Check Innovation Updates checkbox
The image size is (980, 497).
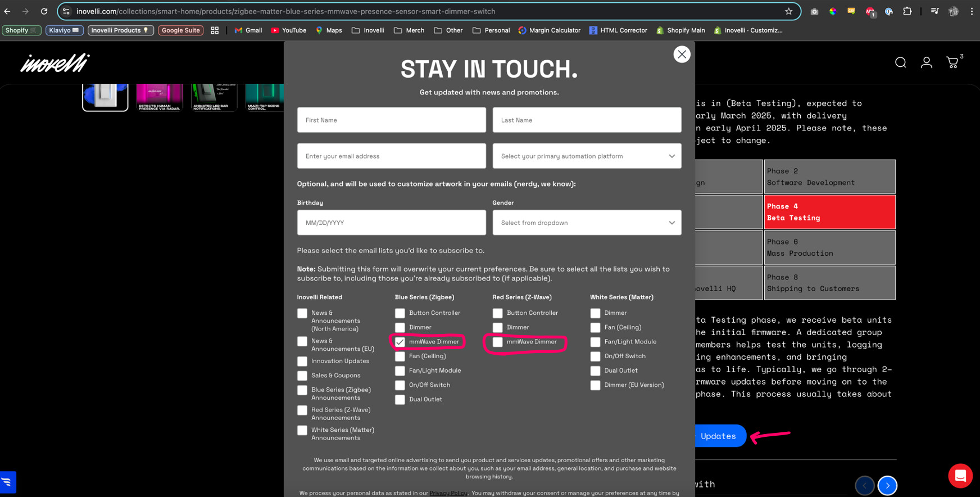pos(302,362)
